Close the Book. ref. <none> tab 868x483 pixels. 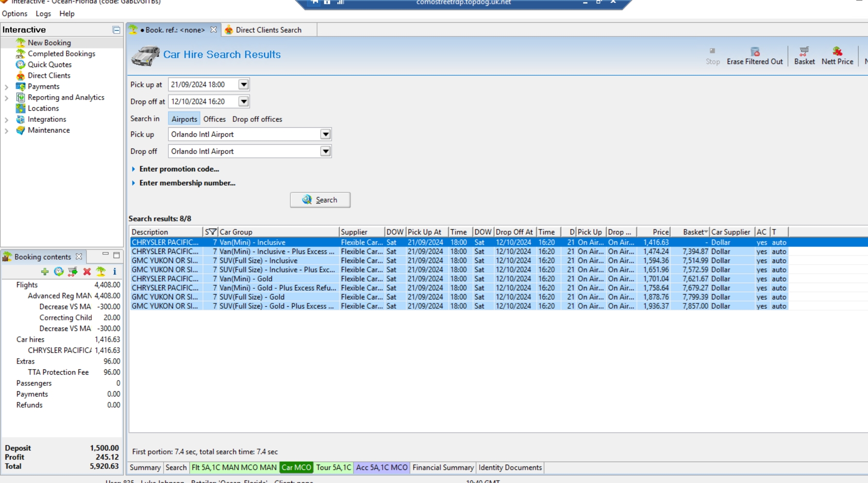(214, 30)
